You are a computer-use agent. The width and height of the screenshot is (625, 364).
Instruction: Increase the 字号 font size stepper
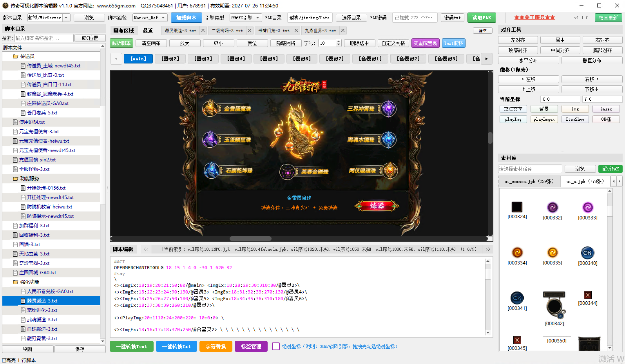point(339,41)
